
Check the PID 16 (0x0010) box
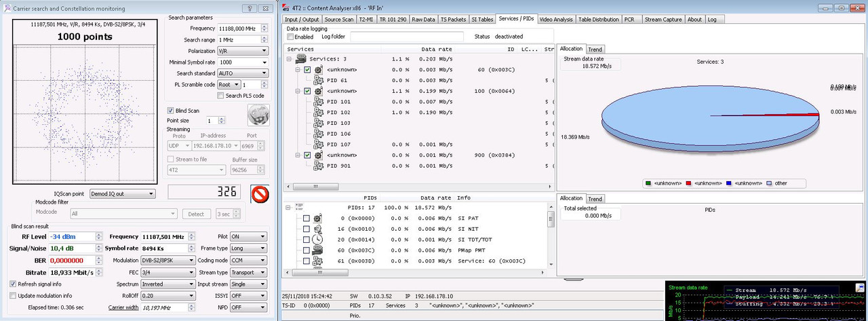[x=307, y=229]
